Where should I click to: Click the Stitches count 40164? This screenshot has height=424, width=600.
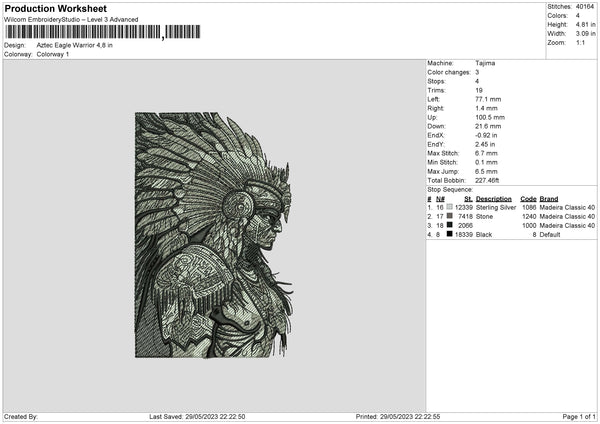[x=587, y=7]
